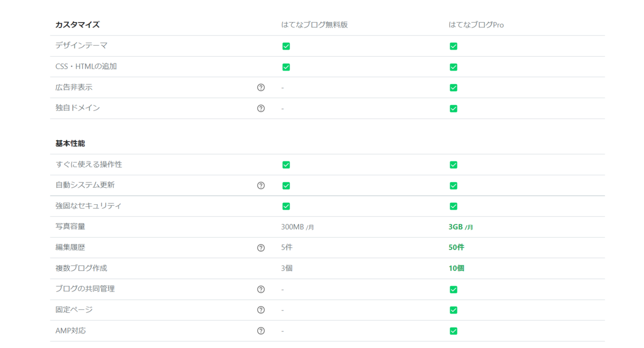
Task: Click Pro checkmark in ブログの共同管理 row
Action: click(453, 290)
